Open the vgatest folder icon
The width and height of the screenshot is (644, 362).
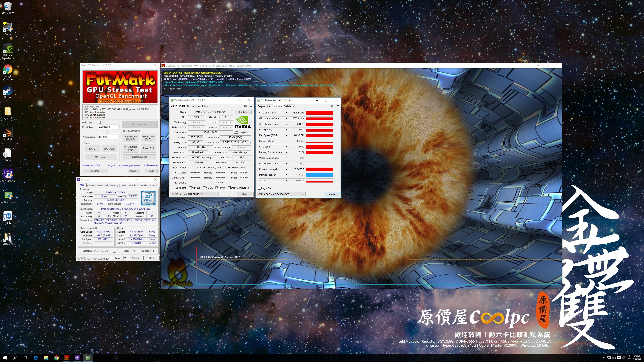[x=8, y=113]
